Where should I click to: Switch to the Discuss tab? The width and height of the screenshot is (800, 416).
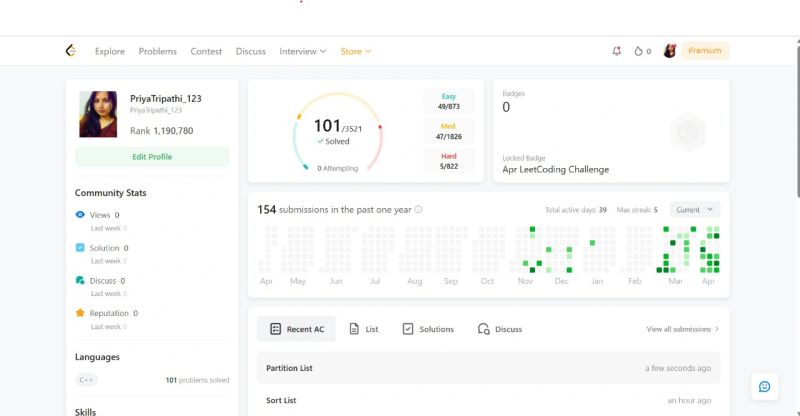tap(500, 329)
